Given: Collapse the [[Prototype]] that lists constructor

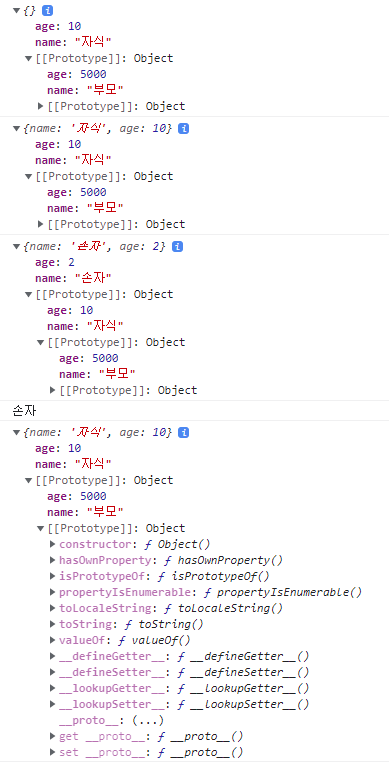Looking at the screenshot, I should pos(40,528).
